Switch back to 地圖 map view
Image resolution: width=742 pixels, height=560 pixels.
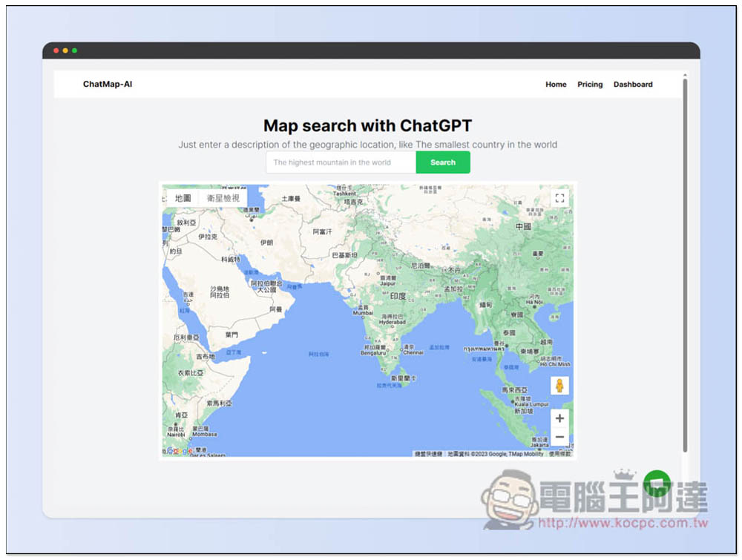pos(183,198)
